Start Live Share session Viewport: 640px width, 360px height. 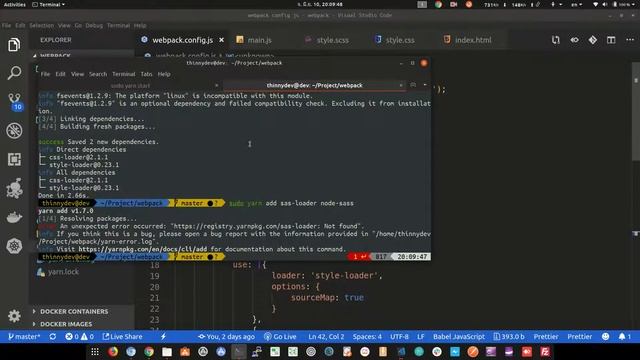pos(122,337)
